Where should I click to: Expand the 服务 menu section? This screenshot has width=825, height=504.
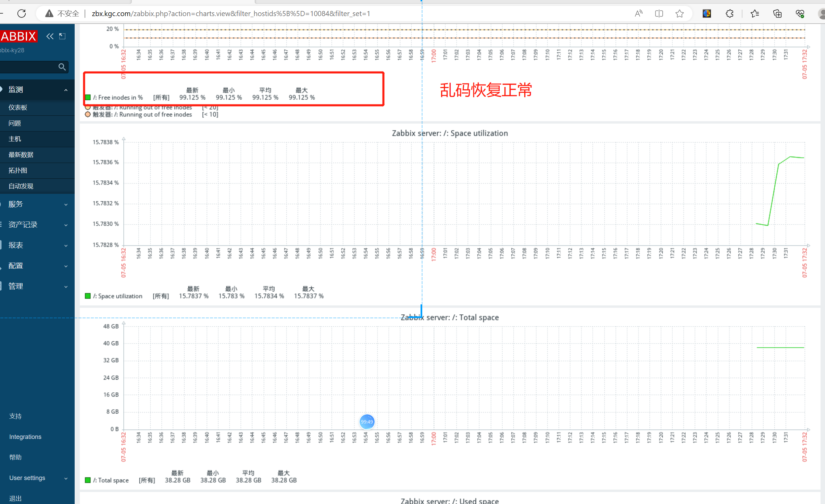coord(37,204)
